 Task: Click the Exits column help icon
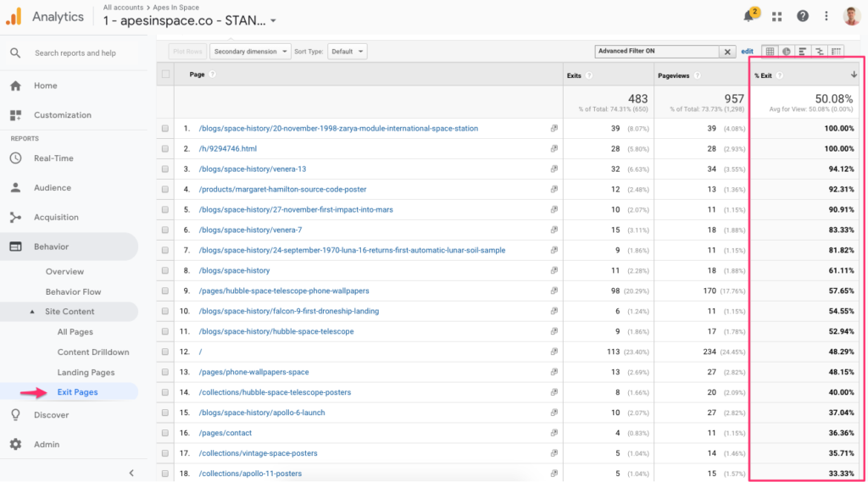589,75
